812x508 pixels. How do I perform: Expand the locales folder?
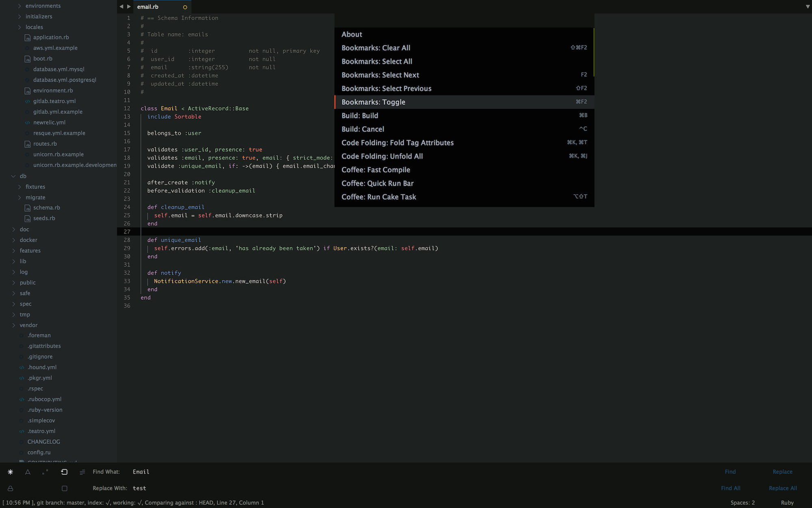click(19, 27)
